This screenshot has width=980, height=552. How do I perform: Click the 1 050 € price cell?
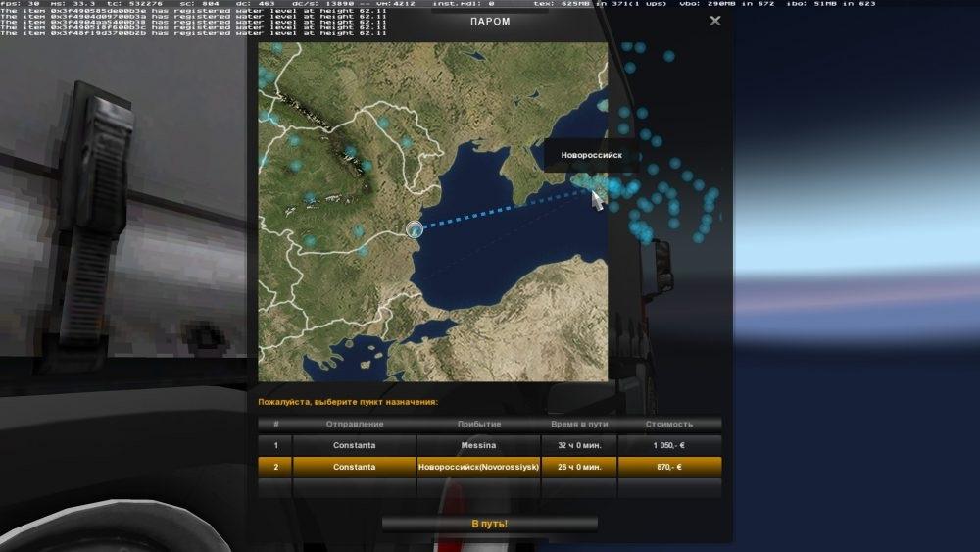click(x=669, y=445)
